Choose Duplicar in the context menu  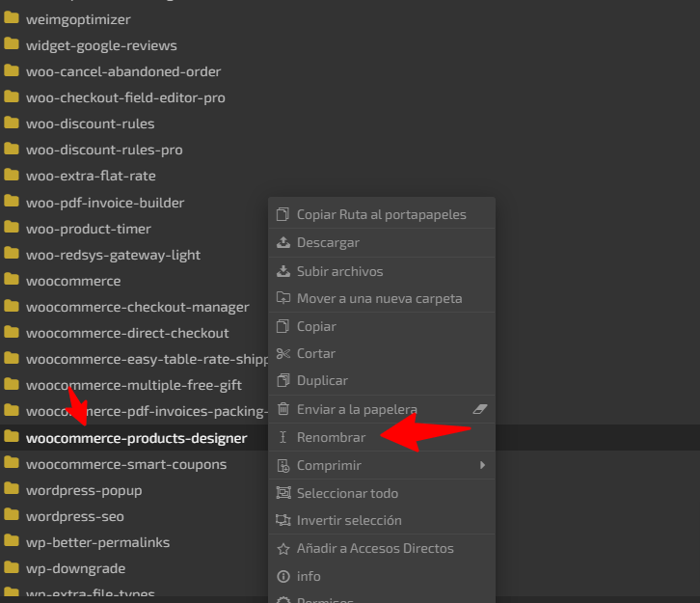point(382,380)
